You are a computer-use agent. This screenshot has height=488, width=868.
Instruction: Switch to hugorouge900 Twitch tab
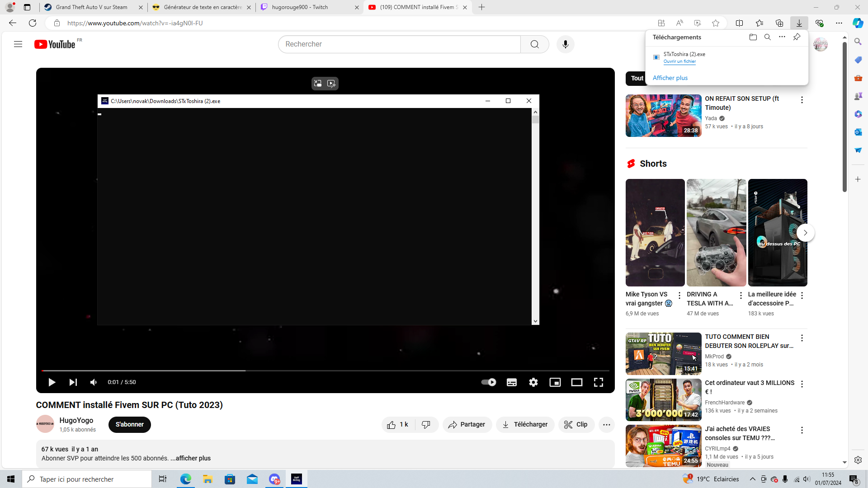click(309, 7)
